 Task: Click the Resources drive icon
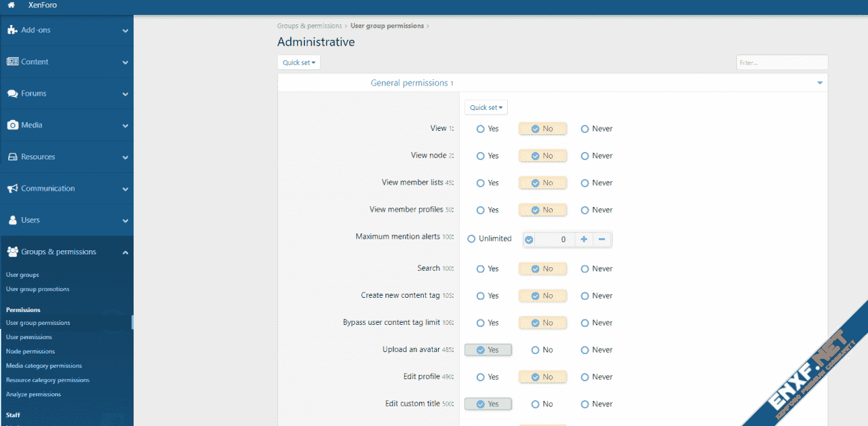(x=12, y=157)
